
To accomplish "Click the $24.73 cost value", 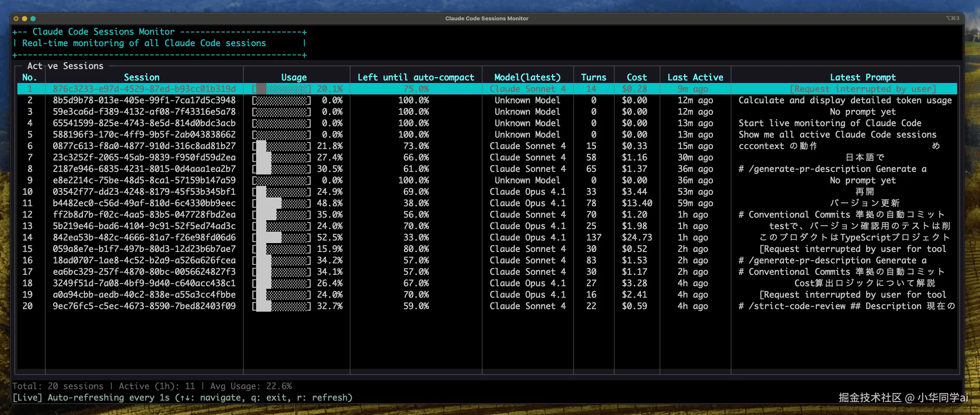I will (x=637, y=238).
